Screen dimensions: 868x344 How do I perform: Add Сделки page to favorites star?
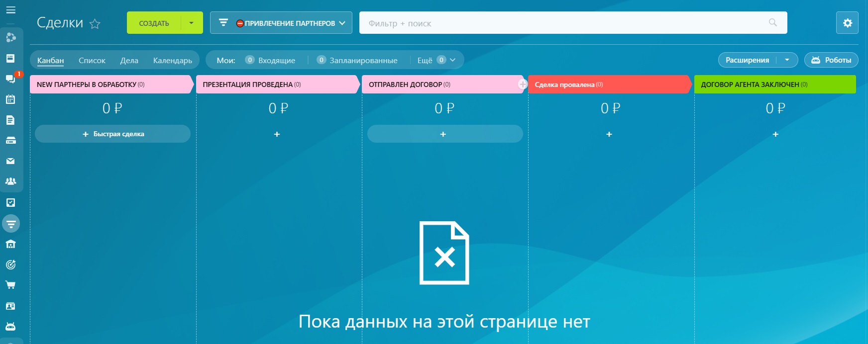(x=95, y=23)
